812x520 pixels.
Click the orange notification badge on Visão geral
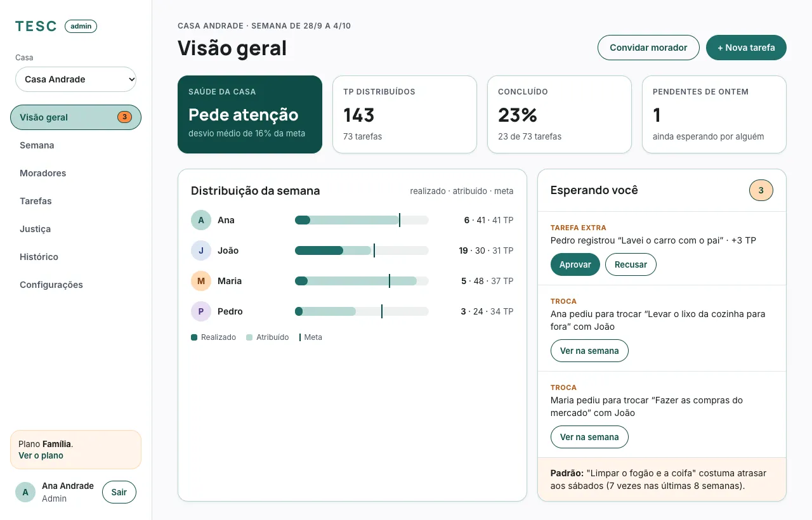124,117
